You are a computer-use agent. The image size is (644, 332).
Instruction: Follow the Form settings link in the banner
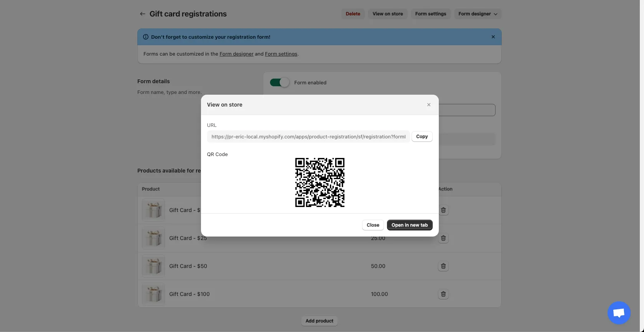pos(281,54)
